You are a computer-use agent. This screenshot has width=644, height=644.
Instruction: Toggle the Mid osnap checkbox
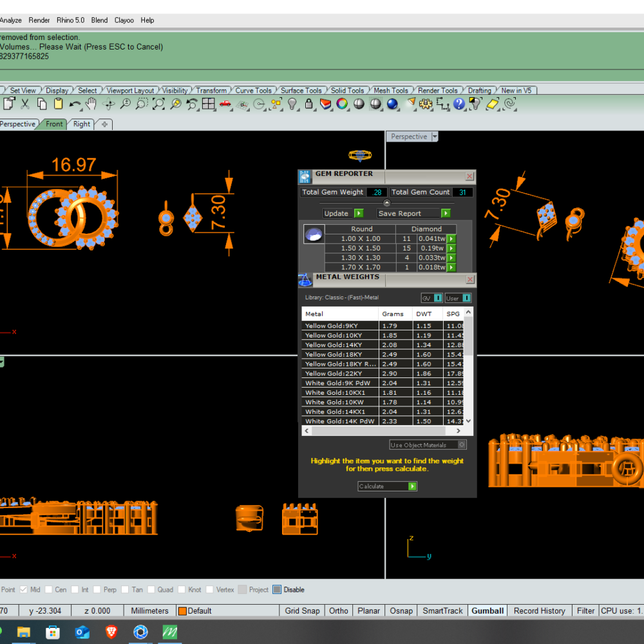point(23,589)
